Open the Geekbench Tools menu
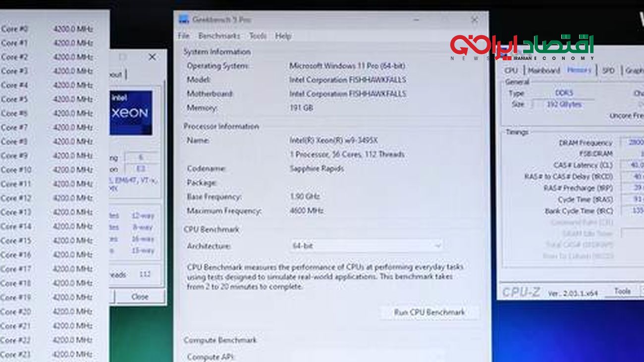The width and height of the screenshot is (644, 362). pos(258,36)
